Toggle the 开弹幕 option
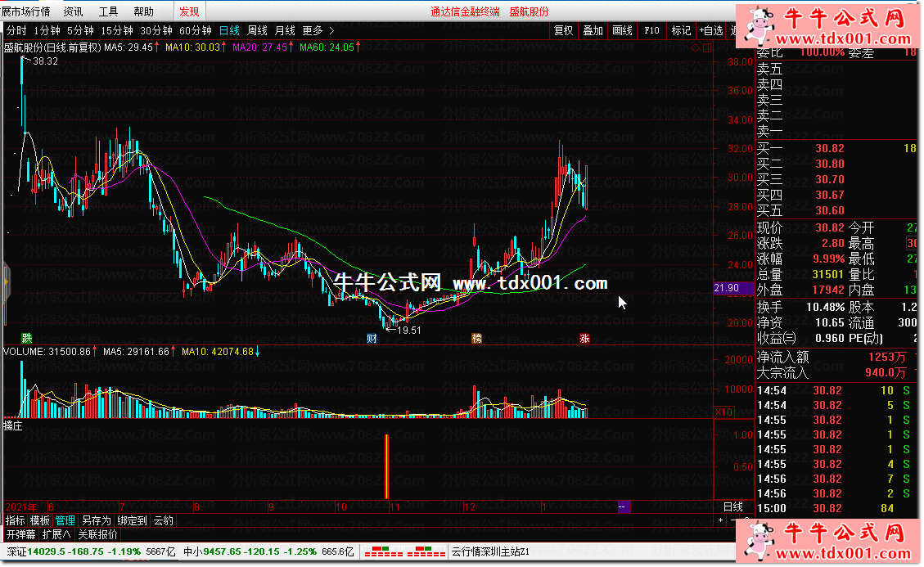 (x=21, y=534)
